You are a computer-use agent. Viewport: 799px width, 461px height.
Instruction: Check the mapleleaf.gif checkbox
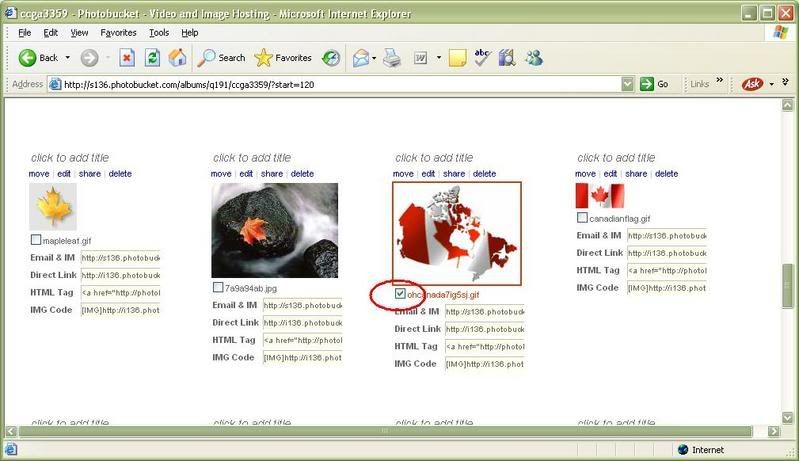pos(36,240)
